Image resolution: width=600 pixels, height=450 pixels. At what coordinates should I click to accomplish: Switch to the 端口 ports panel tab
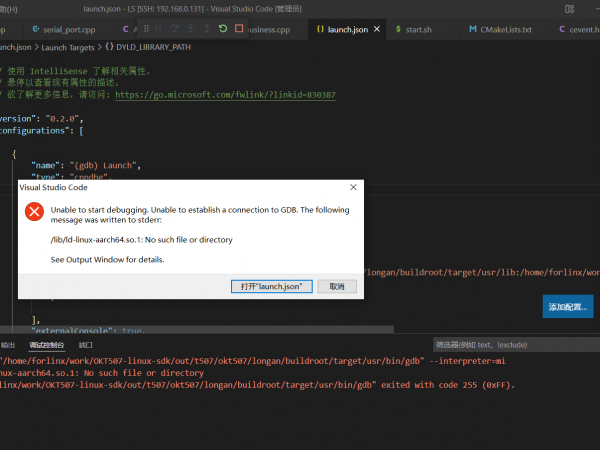[85, 345]
